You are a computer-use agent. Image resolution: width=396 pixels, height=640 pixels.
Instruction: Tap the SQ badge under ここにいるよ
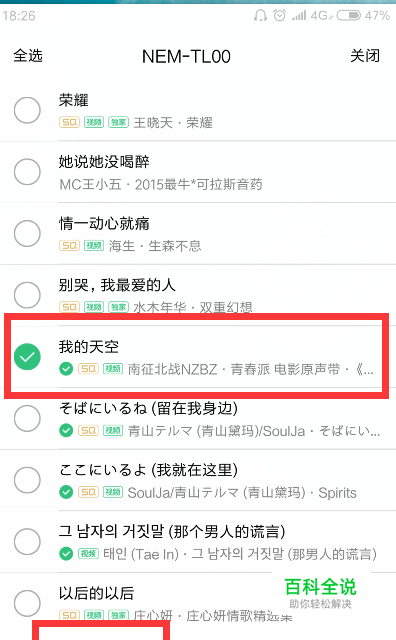tap(88, 492)
